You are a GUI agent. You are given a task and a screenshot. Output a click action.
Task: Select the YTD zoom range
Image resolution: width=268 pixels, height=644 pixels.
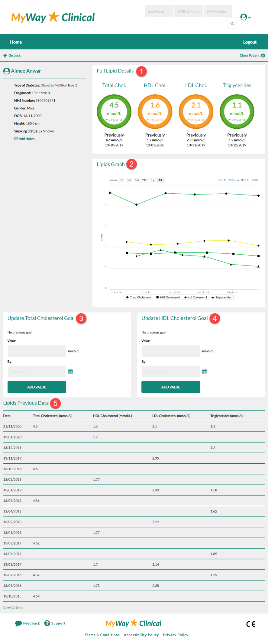click(145, 180)
